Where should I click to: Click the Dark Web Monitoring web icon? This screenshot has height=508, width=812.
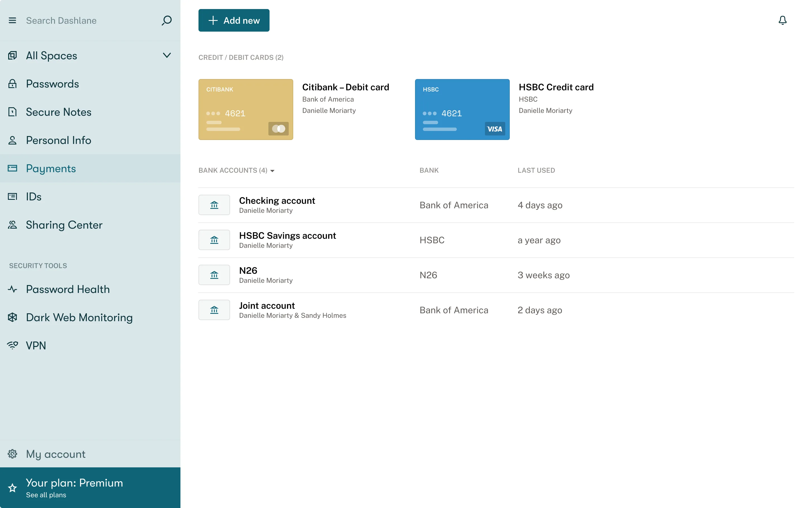pyautogui.click(x=12, y=317)
